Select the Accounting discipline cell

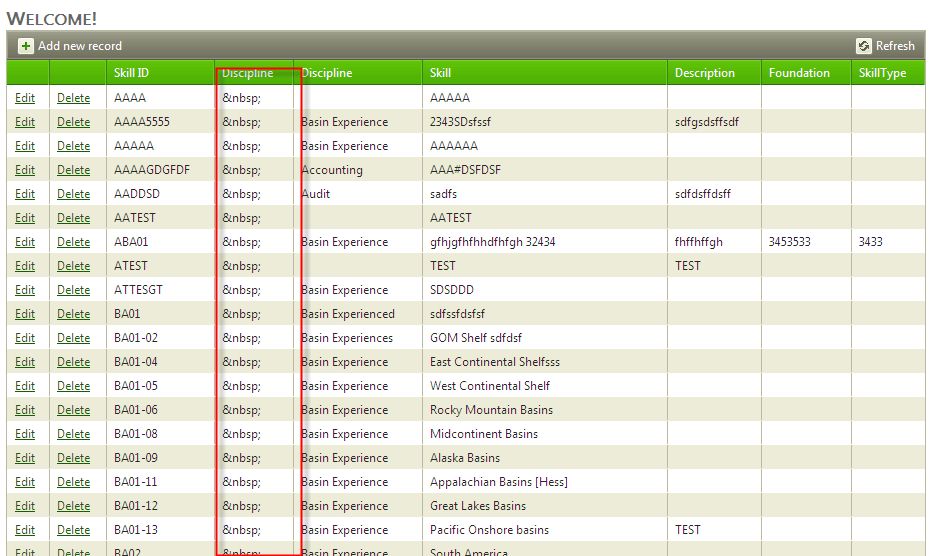click(332, 170)
